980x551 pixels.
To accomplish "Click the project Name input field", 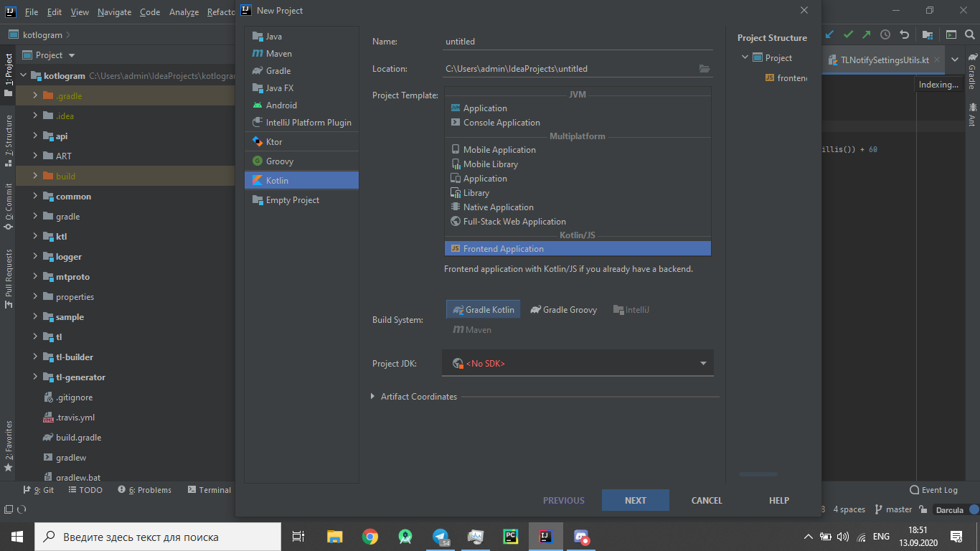I will pos(578,42).
